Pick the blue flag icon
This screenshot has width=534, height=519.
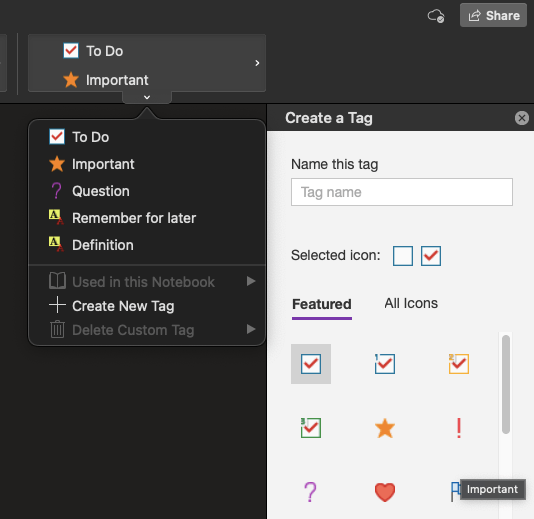pyautogui.click(x=455, y=492)
